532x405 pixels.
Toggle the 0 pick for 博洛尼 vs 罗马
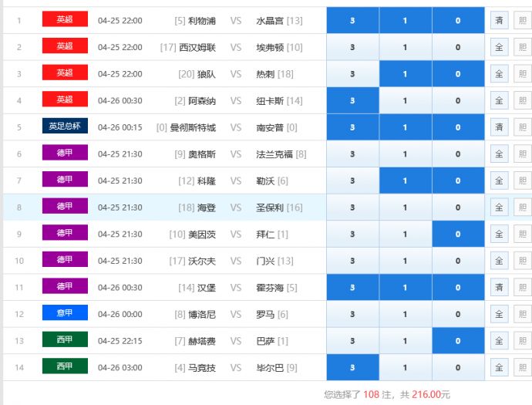458,315
